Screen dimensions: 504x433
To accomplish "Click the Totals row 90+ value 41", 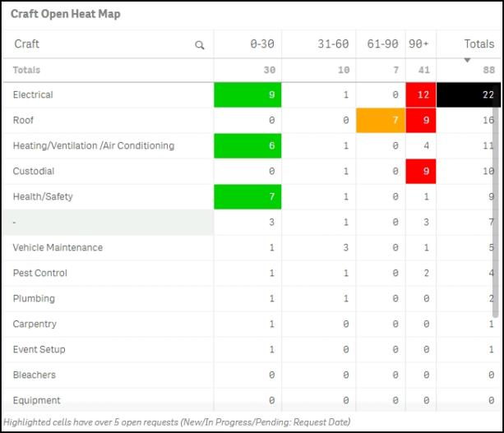I will point(424,70).
